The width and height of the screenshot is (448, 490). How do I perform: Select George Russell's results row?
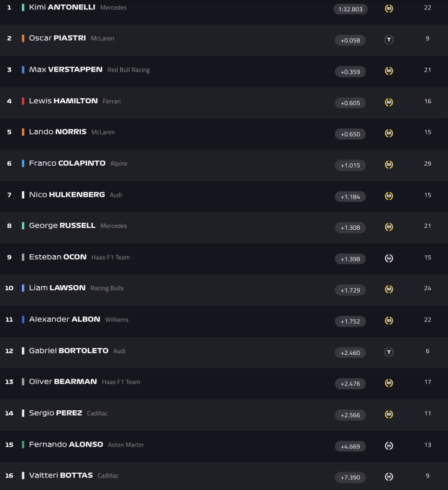point(224,226)
